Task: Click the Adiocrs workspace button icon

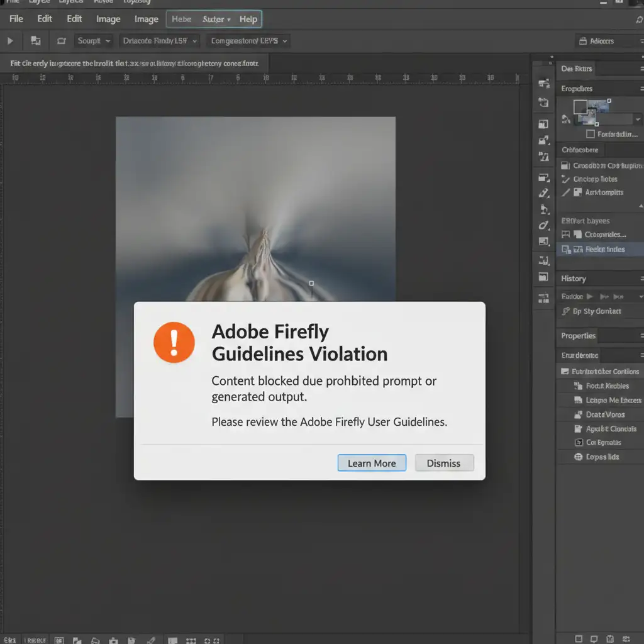Action: click(582, 41)
